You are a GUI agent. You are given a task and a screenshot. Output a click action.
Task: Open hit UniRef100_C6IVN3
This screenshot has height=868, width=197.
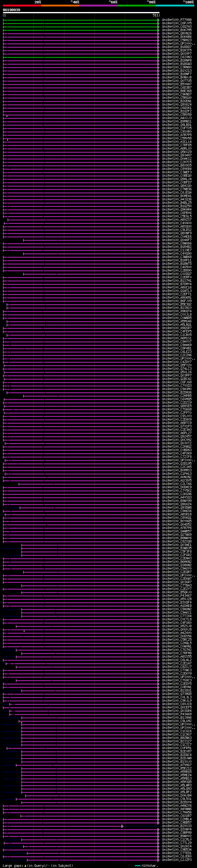pos(176,57)
